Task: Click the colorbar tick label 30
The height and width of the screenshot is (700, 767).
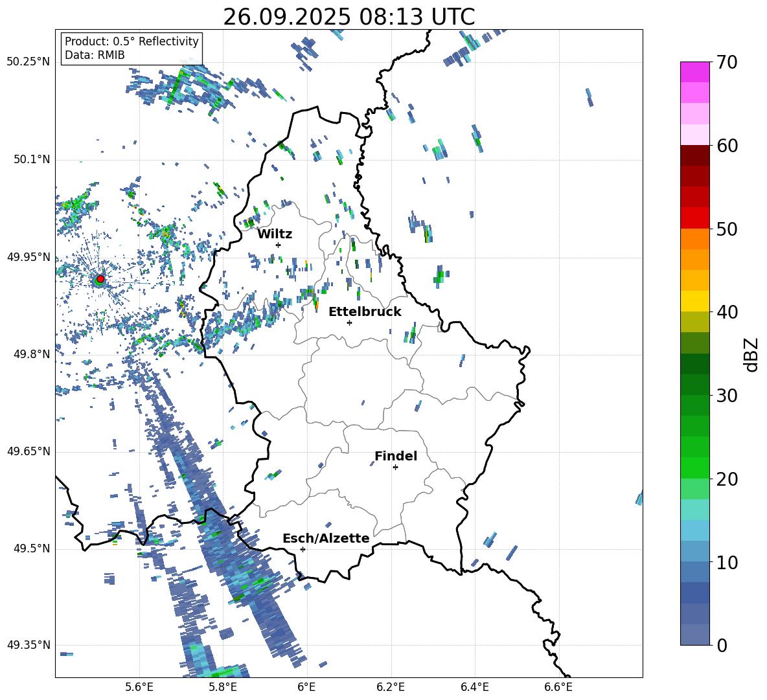Action: tap(727, 395)
